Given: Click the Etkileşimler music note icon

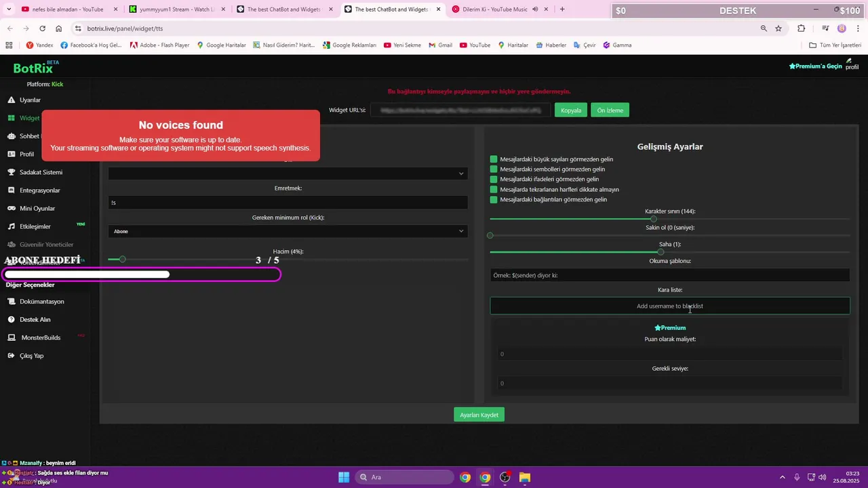Looking at the screenshot, I should [11, 226].
